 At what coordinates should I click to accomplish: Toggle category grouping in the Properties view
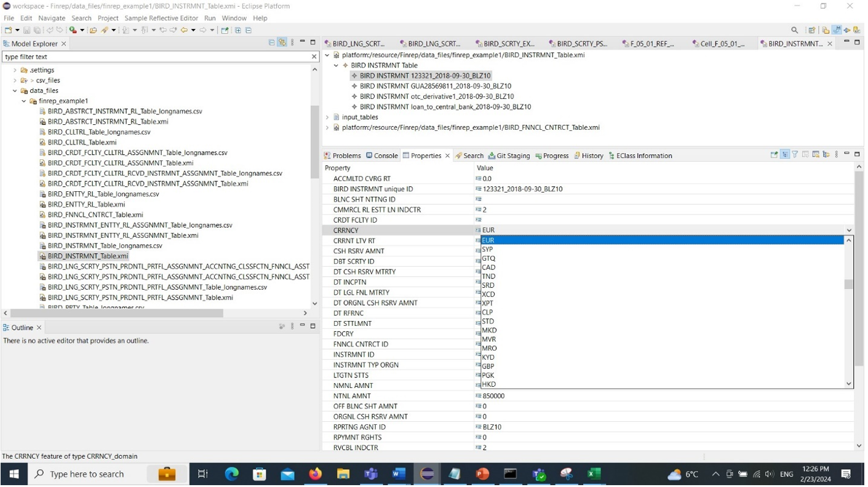[786, 156]
